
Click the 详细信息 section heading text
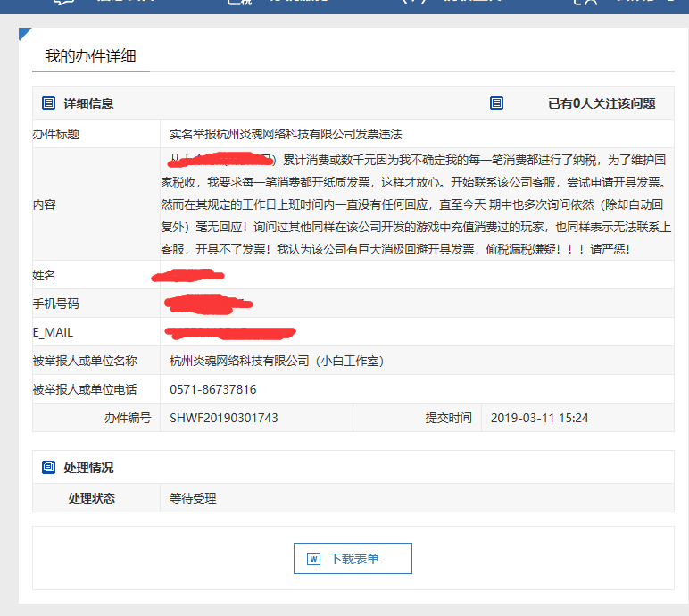88,104
